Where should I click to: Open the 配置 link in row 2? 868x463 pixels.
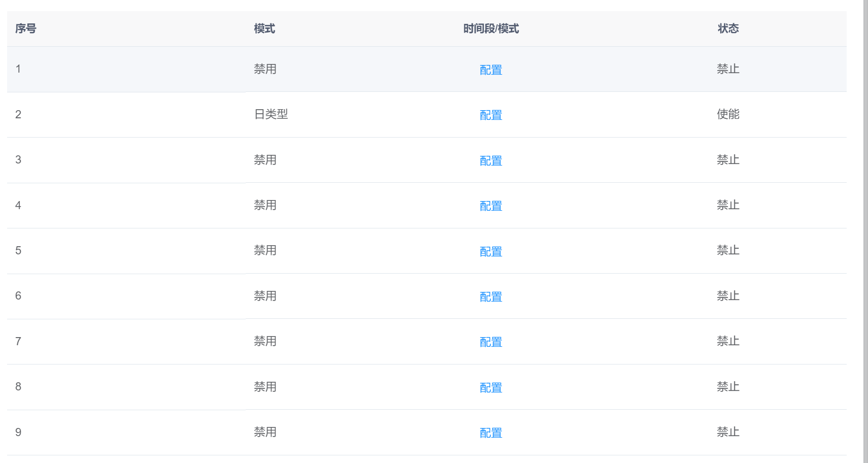click(x=491, y=115)
